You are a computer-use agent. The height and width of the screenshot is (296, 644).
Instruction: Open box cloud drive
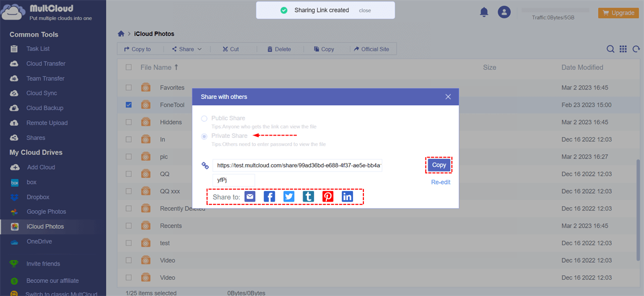(x=31, y=182)
